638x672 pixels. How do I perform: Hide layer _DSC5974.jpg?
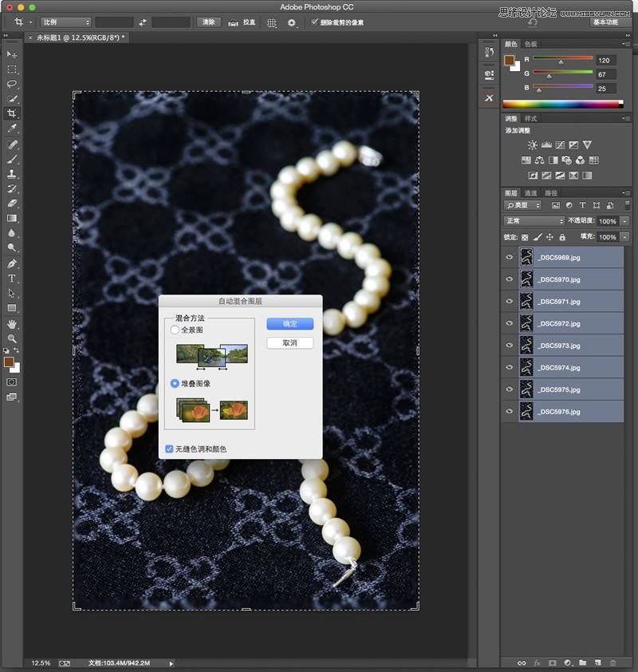pyautogui.click(x=509, y=367)
